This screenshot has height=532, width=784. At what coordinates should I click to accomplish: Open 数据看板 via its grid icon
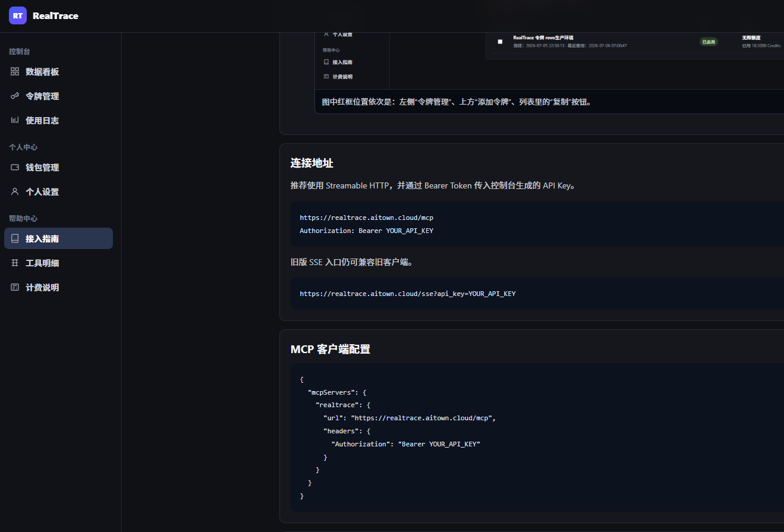pos(15,71)
